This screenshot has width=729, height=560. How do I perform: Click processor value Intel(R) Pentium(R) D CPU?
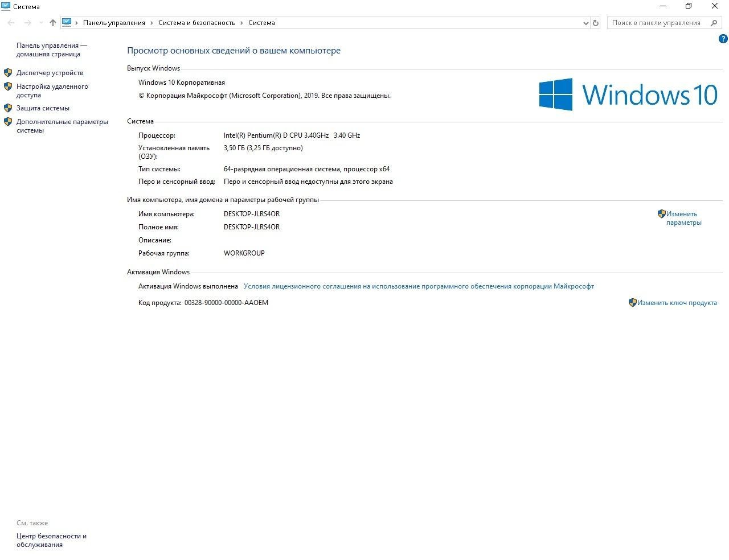point(292,135)
